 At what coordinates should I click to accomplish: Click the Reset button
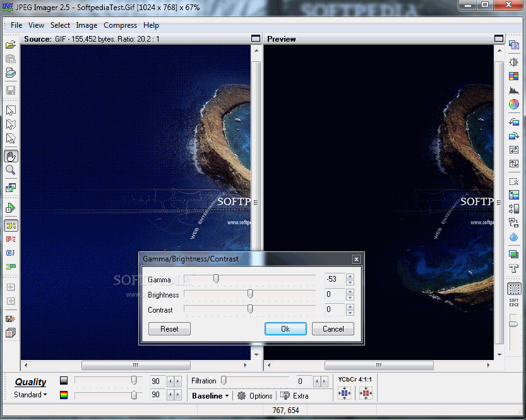tap(169, 329)
